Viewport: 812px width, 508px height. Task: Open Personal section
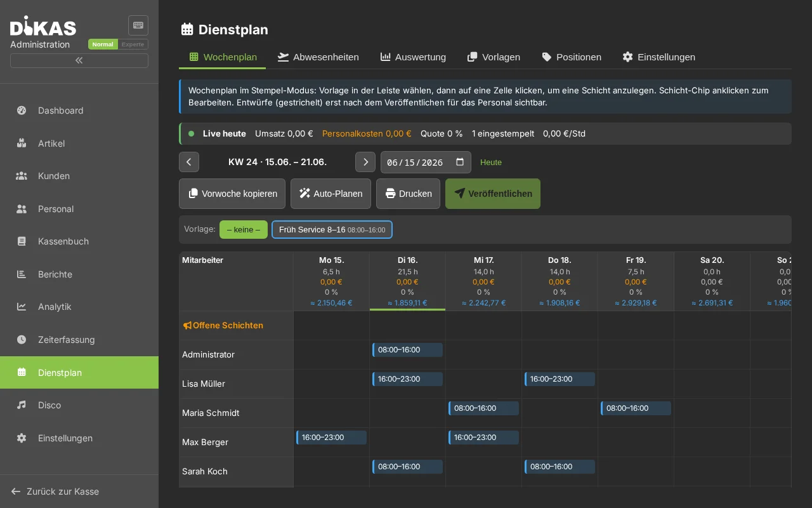coord(79,209)
